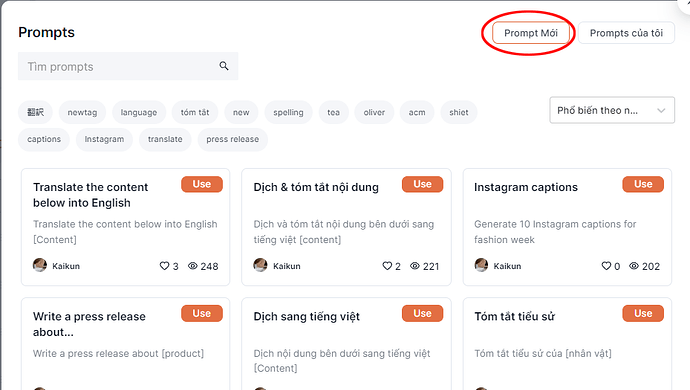Viewport: 690px width, 390px height.
Task: Click views eye icon showing 221
Action: tap(415, 266)
